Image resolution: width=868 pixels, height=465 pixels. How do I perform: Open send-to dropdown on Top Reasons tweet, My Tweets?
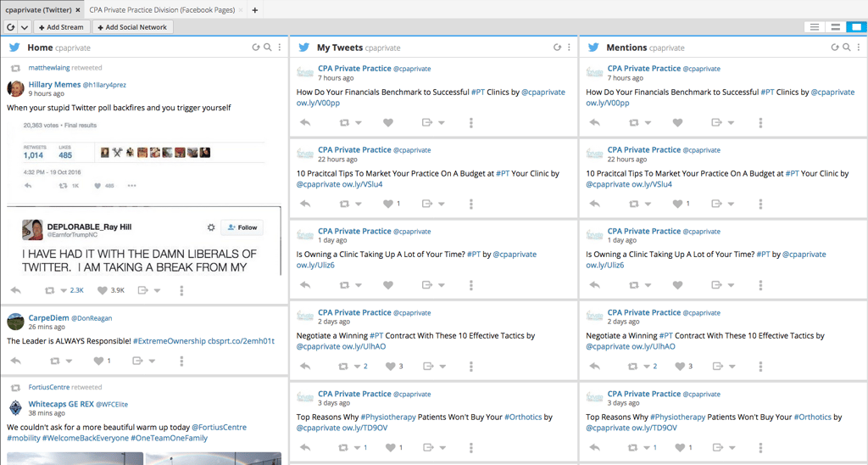pyautogui.click(x=441, y=448)
